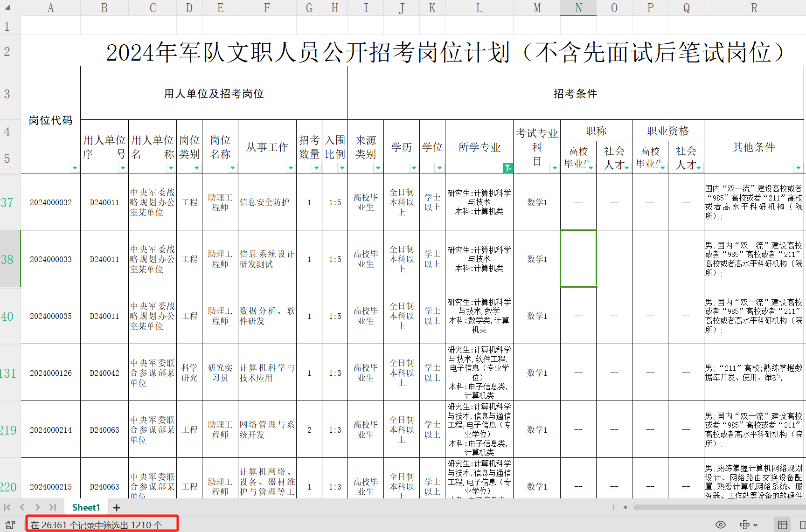The width and height of the screenshot is (806, 532).
Task: Expand filter dropdown for 其他条件 column
Action: 798,168
